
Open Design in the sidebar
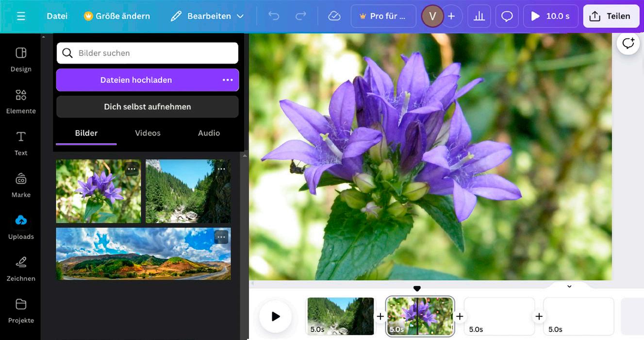click(x=21, y=59)
